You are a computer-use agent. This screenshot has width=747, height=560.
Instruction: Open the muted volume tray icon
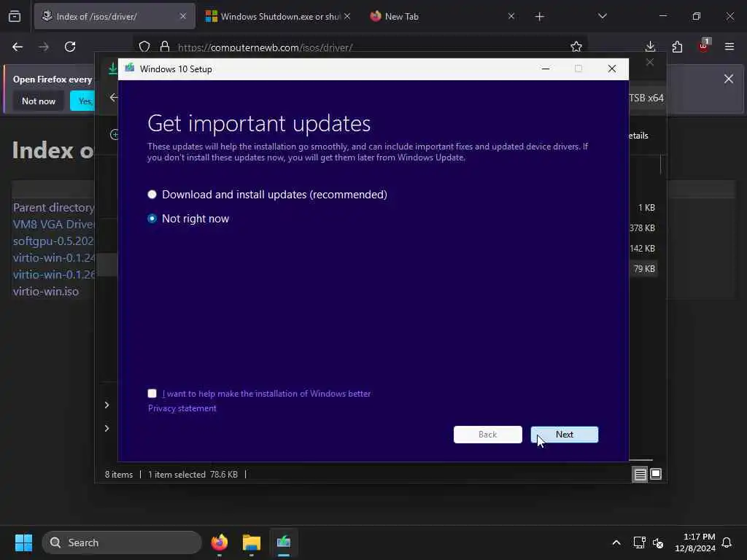(658, 542)
